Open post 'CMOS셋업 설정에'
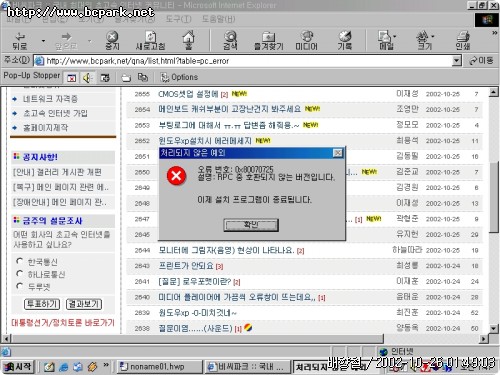The width and height of the screenshot is (500, 375). [x=188, y=94]
